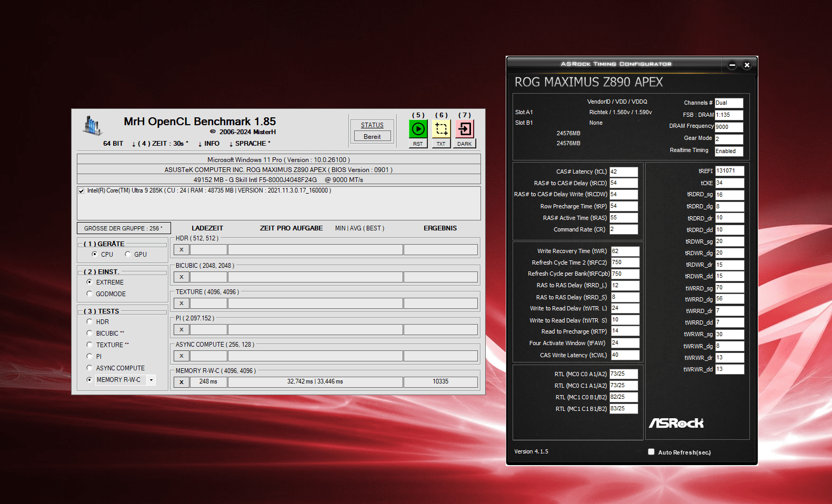Click the RTL (MC1 C1 B1/B2) value field
The width and height of the screenshot is (832, 504).
point(624,409)
